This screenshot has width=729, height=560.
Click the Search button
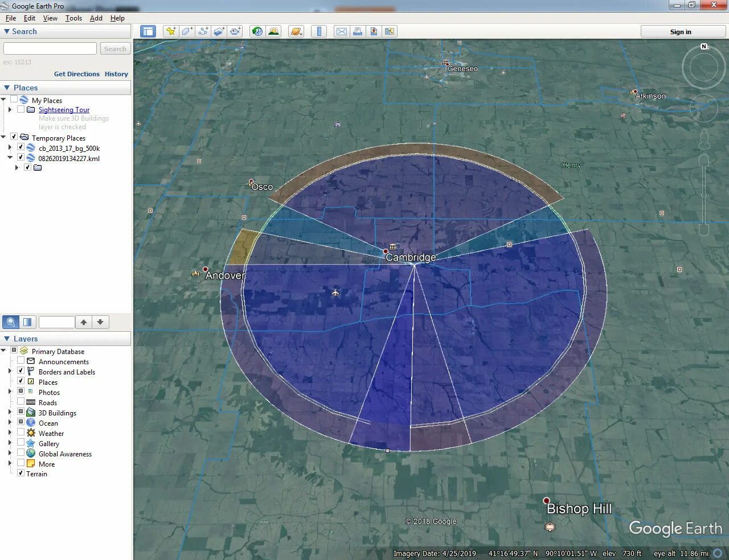coord(115,49)
